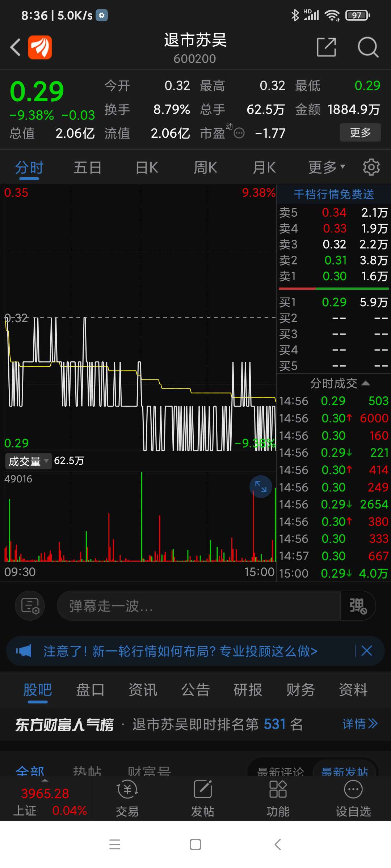Tap the danmaku input field 弹幕走一波
The image size is (391, 868).
pyautogui.click(x=199, y=606)
